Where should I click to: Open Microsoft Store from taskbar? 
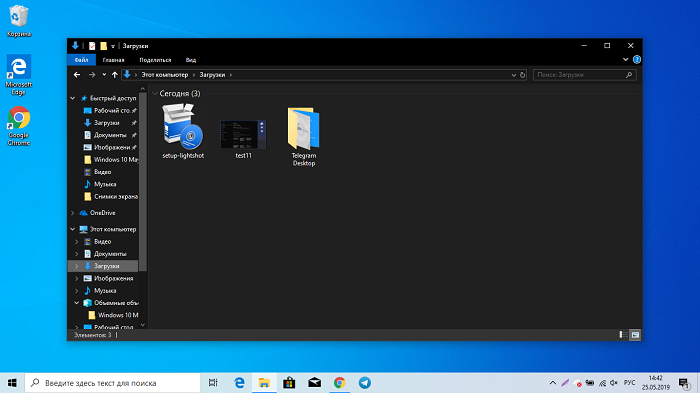pyautogui.click(x=289, y=383)
